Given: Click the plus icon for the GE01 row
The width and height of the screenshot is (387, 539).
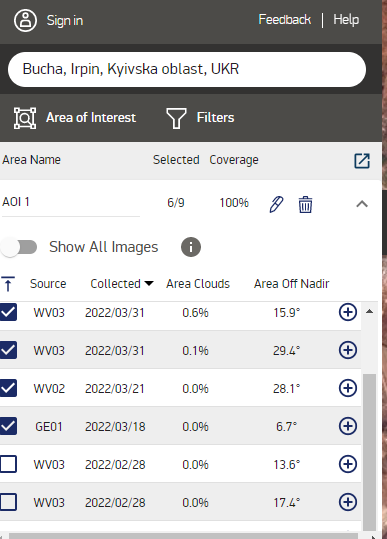Looking at the screenshot, I should click(348, 426).
